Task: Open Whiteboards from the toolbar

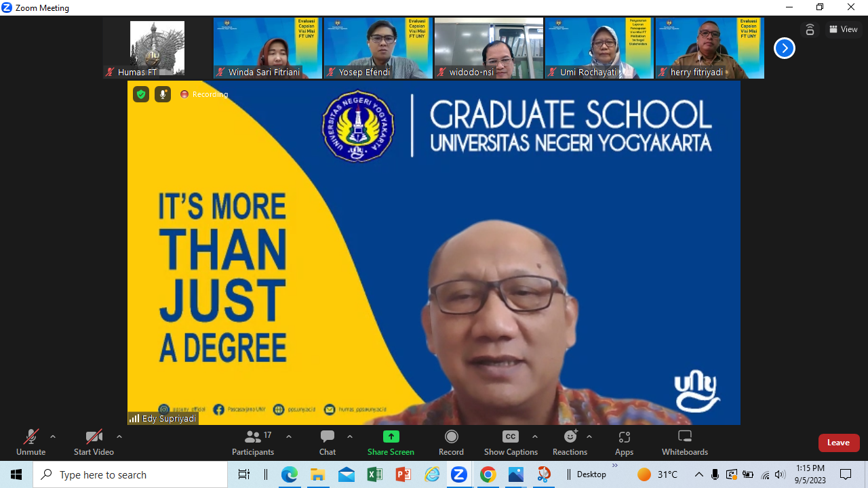Action: click(684, 437)
